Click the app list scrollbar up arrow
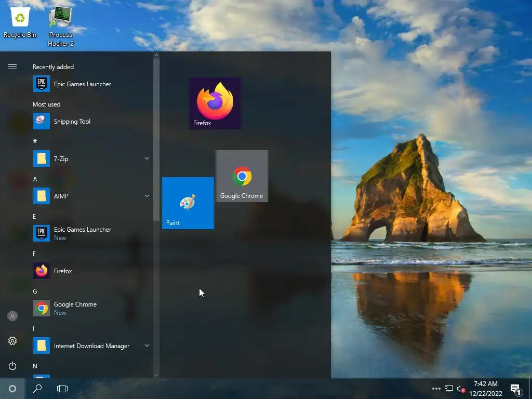The width and height of the screenshot is (532, 399). pos(156,55)
